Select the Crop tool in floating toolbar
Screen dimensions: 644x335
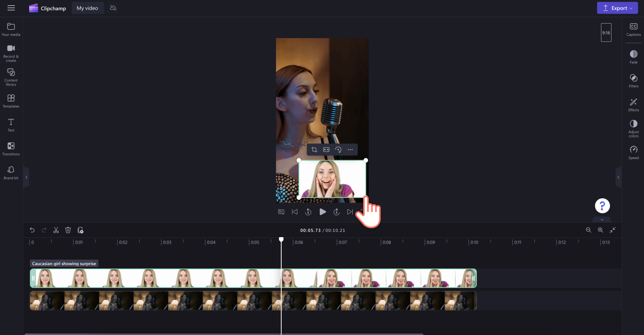(314, 149)
